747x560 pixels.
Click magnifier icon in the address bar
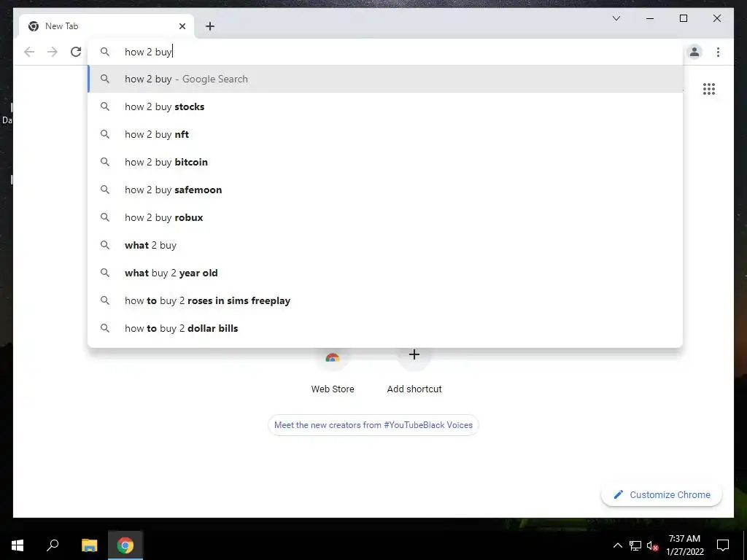pyautogui.click(x=105, y=52)
